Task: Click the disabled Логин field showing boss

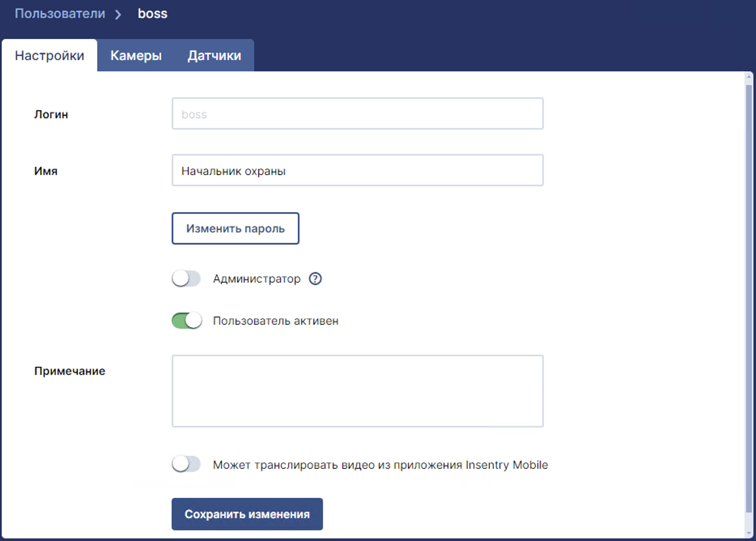Action: pos(358,114)
